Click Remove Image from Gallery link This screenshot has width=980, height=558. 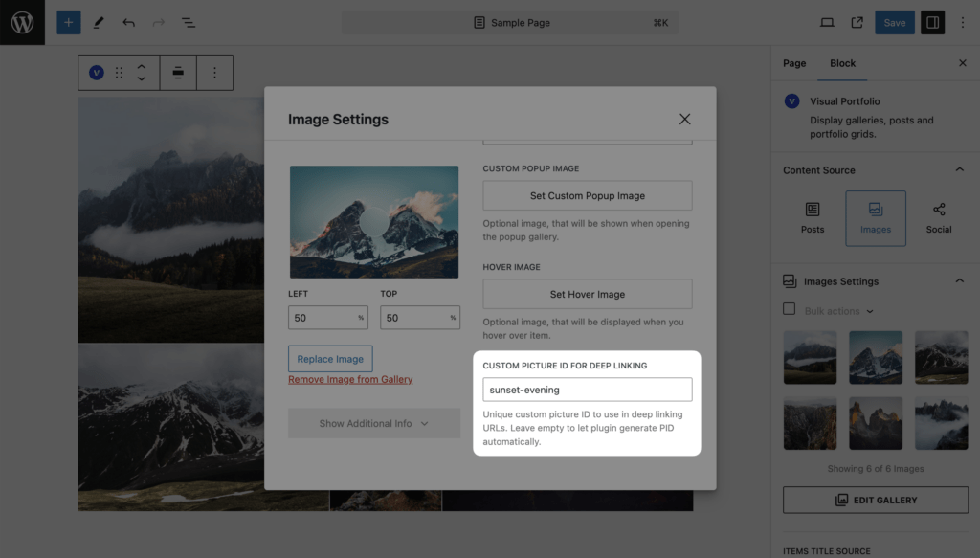350,379
